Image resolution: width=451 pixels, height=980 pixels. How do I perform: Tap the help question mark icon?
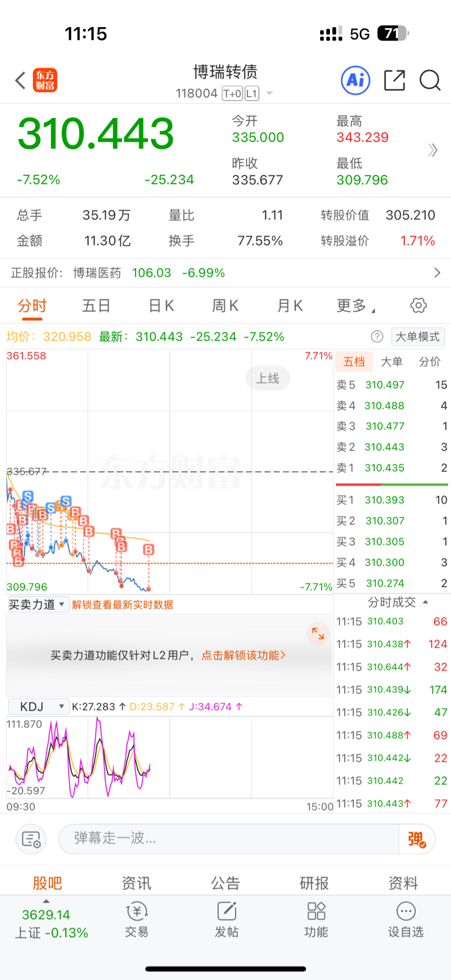(x=377, y=336)
